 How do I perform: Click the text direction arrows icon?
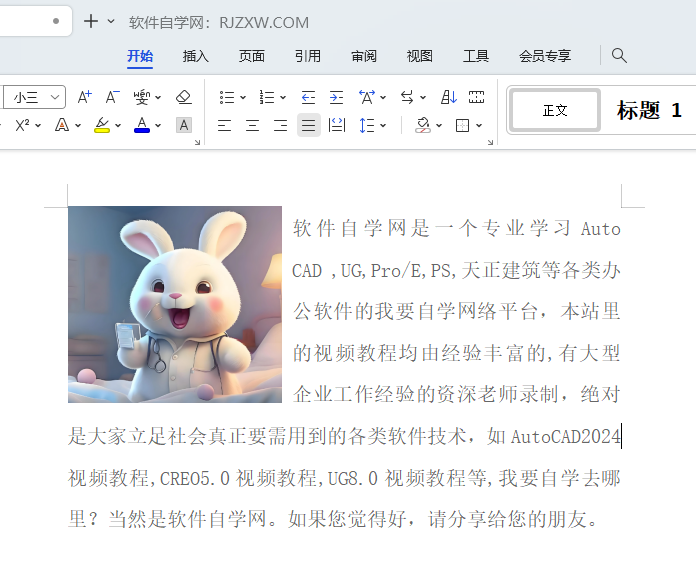[x=407, y=97]
